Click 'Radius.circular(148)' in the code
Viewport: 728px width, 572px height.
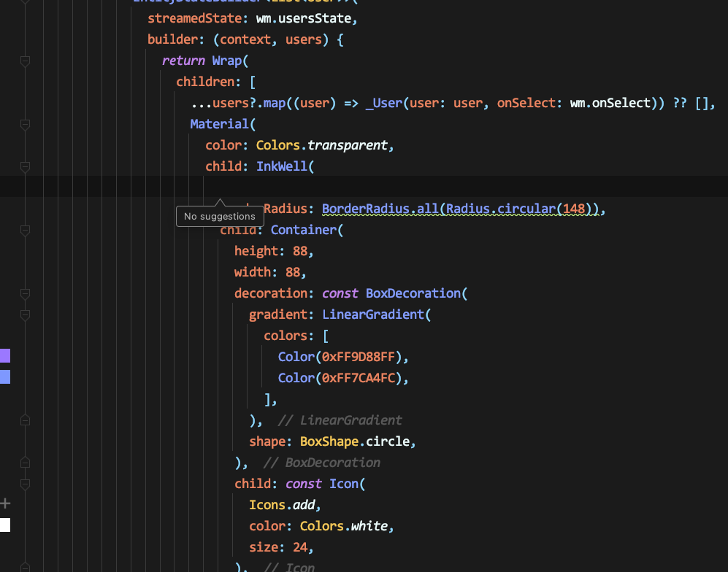pyautogui.click(x=518, y=209)
